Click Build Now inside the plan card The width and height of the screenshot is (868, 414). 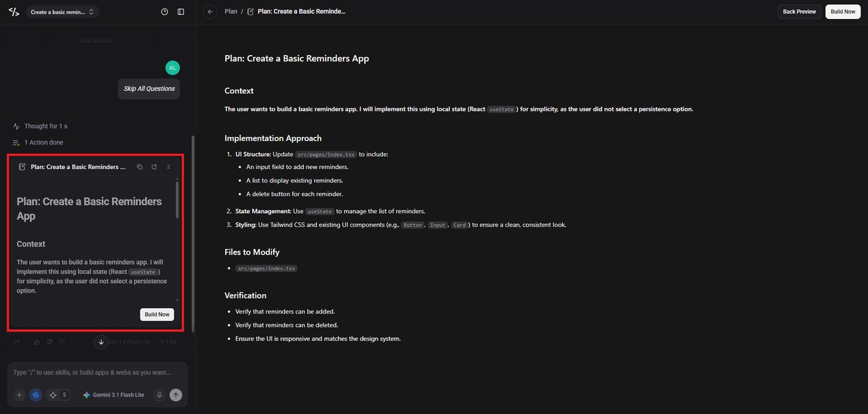(x=157, y=314)
